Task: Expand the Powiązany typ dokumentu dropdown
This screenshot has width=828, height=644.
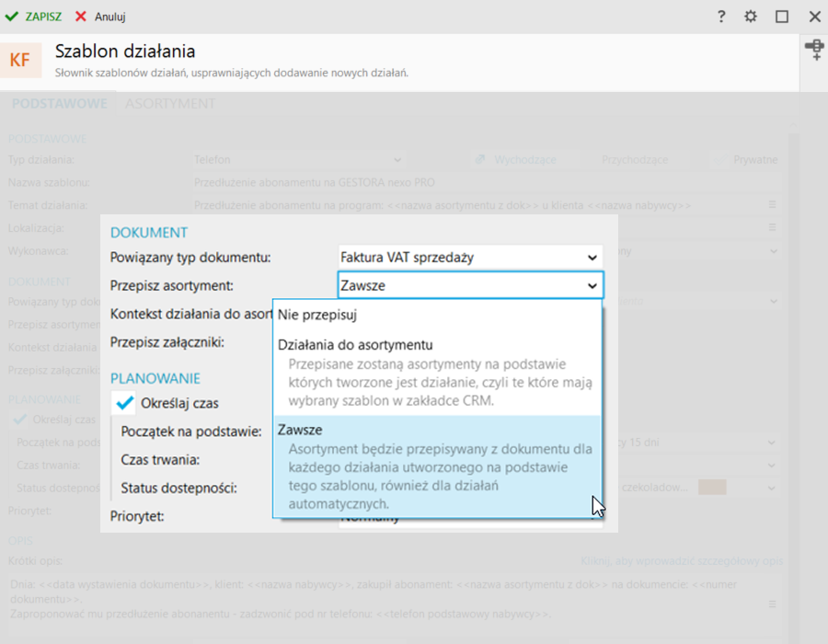Action: 592,258
